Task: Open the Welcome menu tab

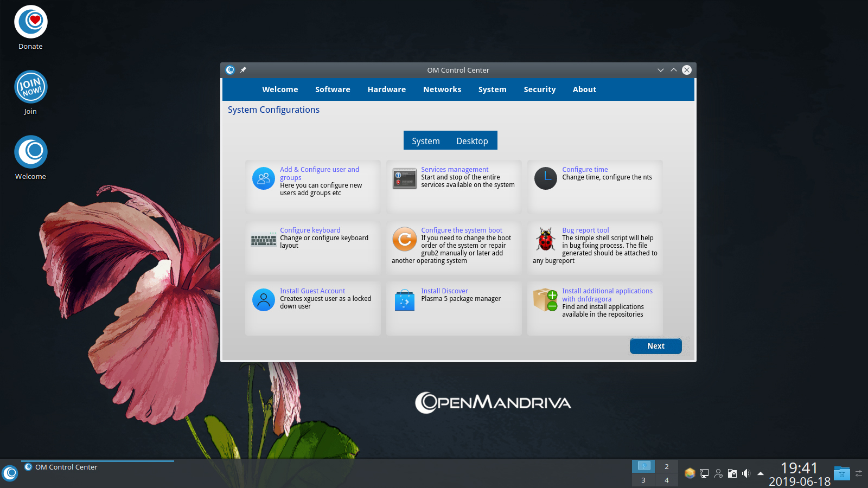Action: (x=280, y=89)
